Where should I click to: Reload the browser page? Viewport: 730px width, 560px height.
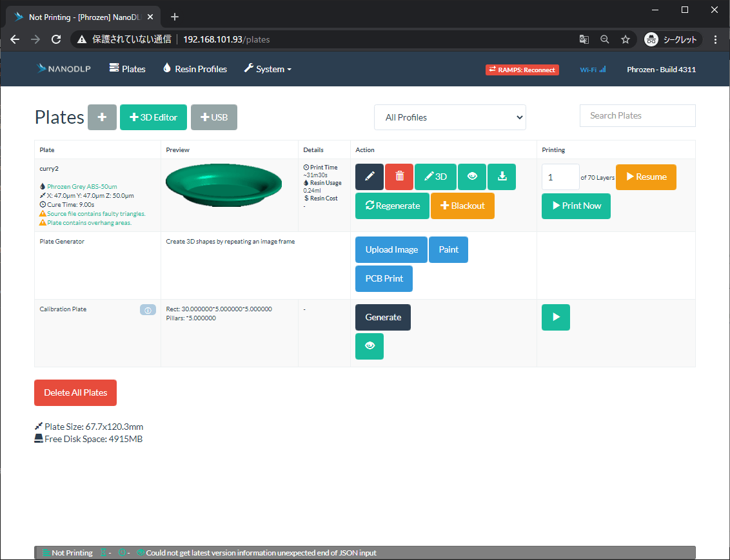(56, 39)
